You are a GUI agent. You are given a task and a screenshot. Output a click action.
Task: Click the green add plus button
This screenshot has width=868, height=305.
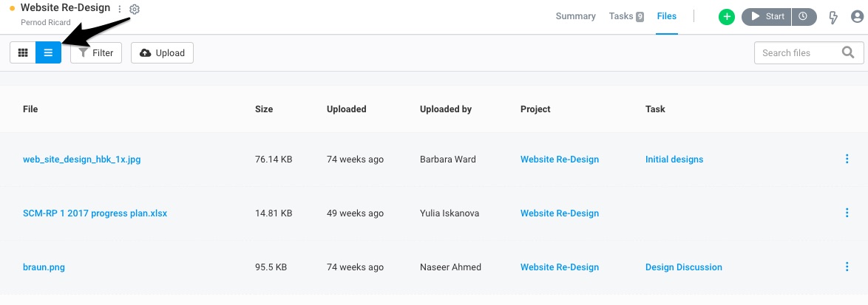coord(726,17)
